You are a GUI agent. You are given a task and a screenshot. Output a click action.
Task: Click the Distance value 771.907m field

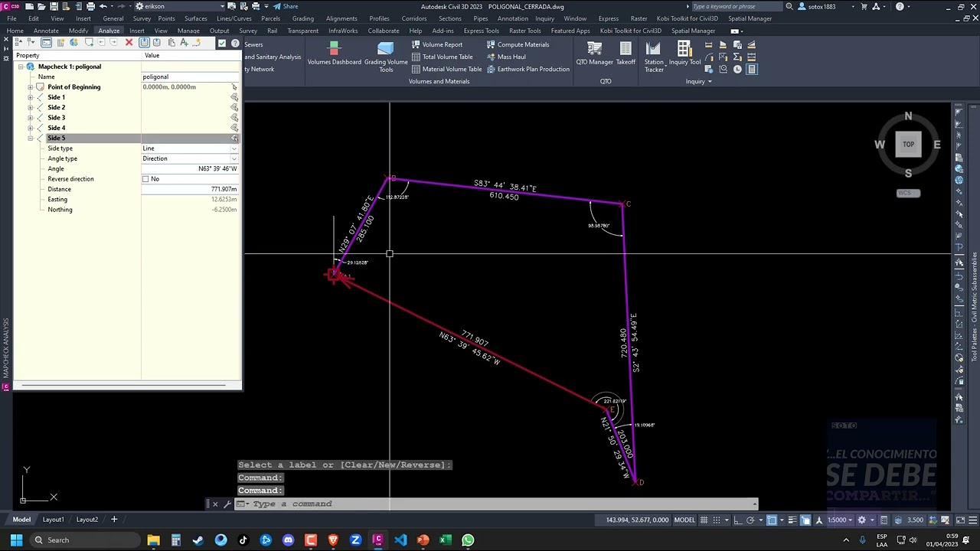click(190, 189)
